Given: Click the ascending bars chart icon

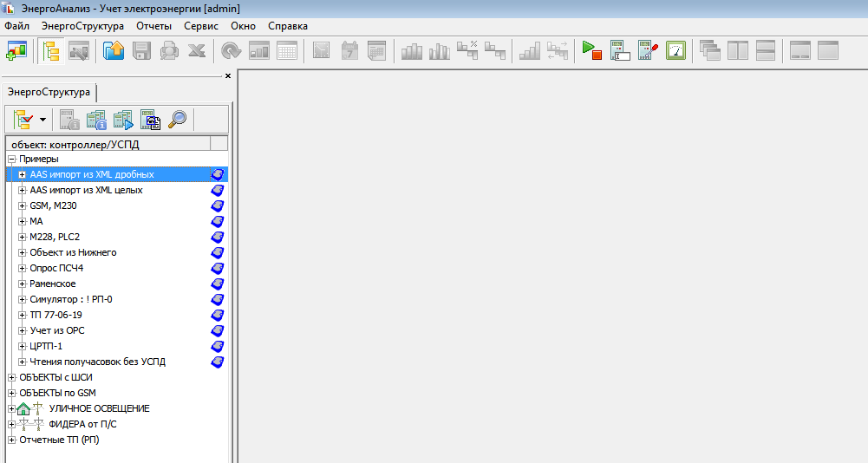Looking at the screenshot, I should coord(529,51).
